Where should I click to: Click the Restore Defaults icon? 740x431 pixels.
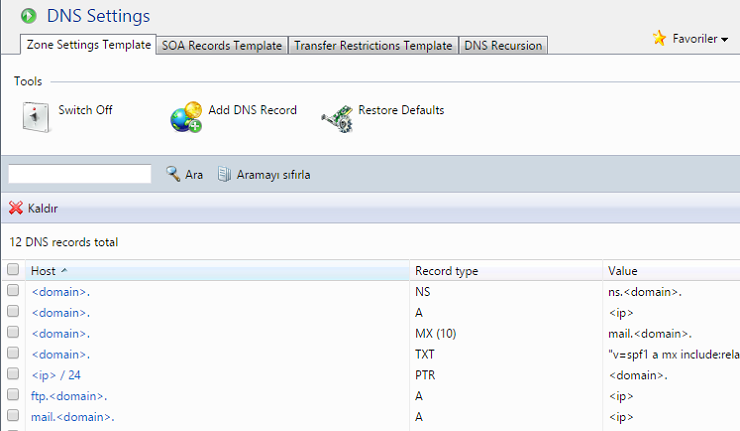point(337,117)
